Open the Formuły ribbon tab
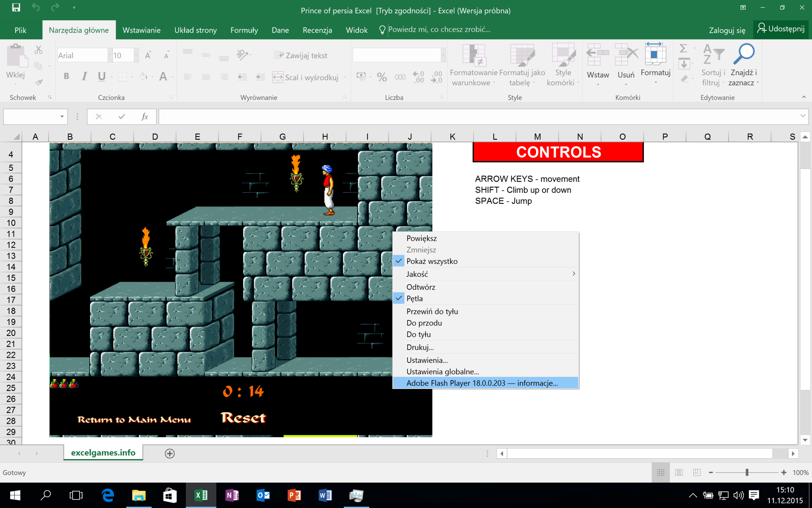Viewport: 812px width, 508px height. point(244,30)
